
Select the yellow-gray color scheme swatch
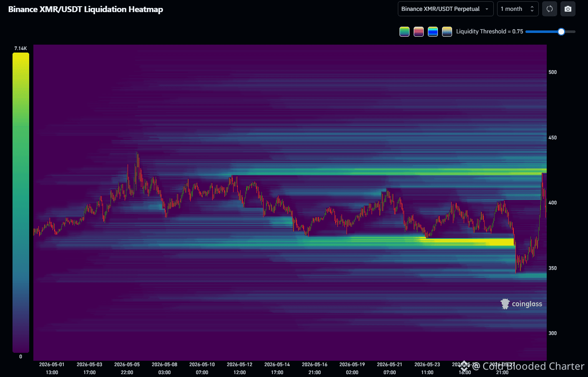447,32
